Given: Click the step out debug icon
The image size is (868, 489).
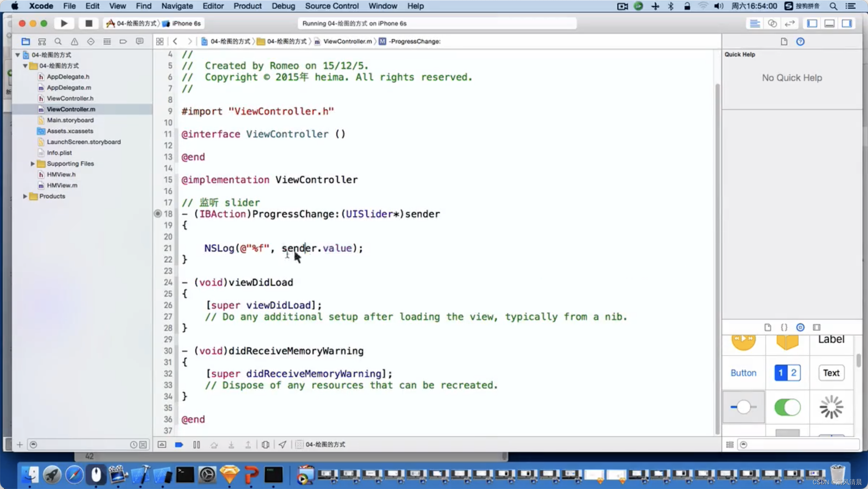Looking at the screenshot, I should [x=248, y=444].
